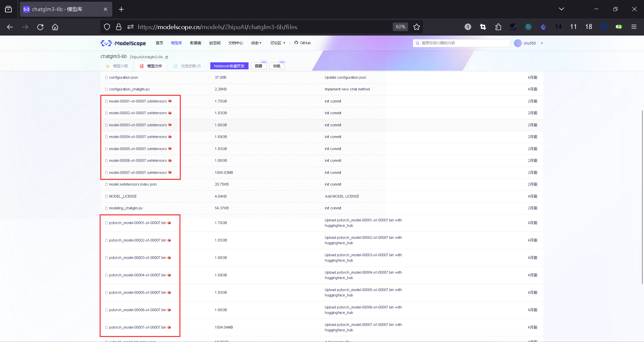Screen dimensions: 644x342
Task: Click the site security padlock icon
Action: pos(119,27)
